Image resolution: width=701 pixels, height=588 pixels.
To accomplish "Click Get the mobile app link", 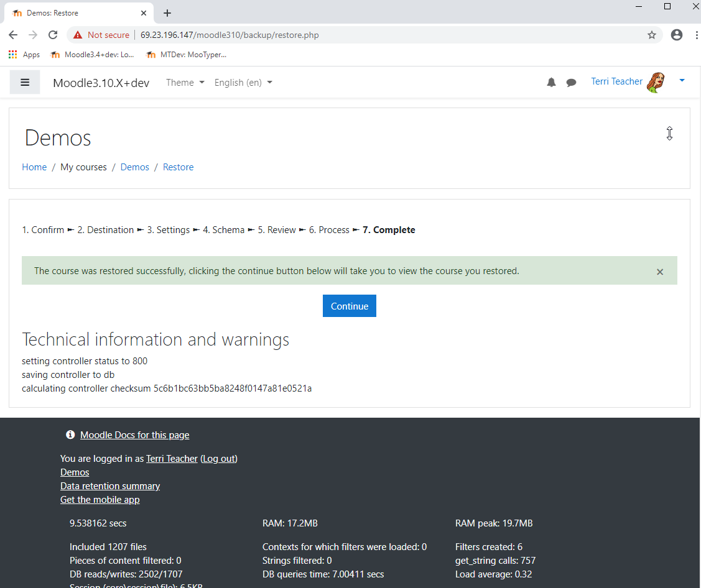I will coord(100,500).
